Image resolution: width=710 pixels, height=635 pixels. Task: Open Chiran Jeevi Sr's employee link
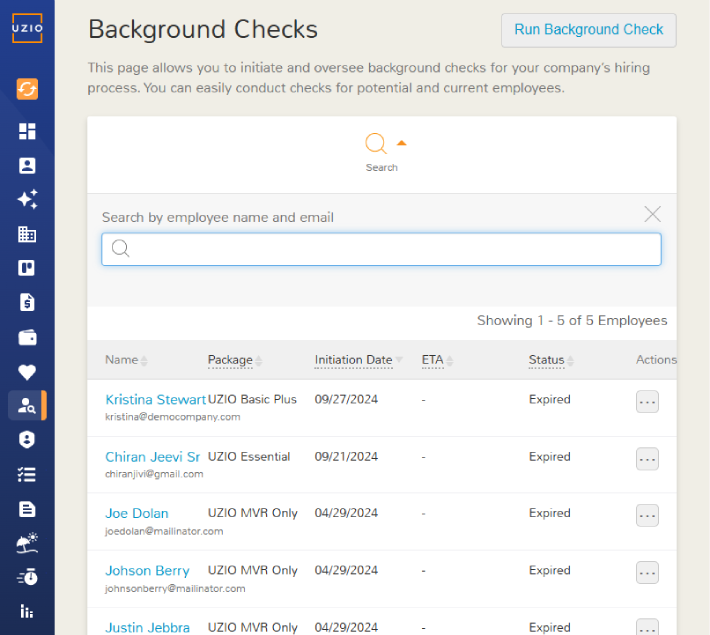[x=152, y=457]
